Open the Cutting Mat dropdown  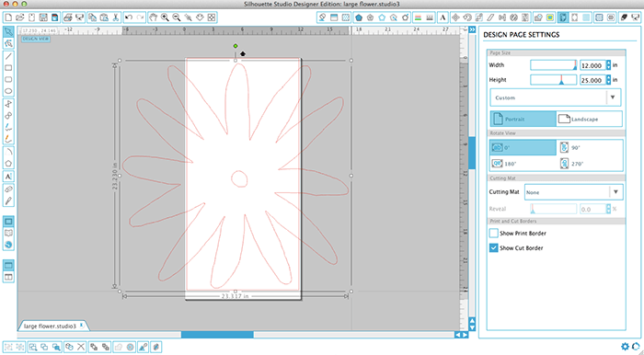pyautogui.click(x=574, y=192)
